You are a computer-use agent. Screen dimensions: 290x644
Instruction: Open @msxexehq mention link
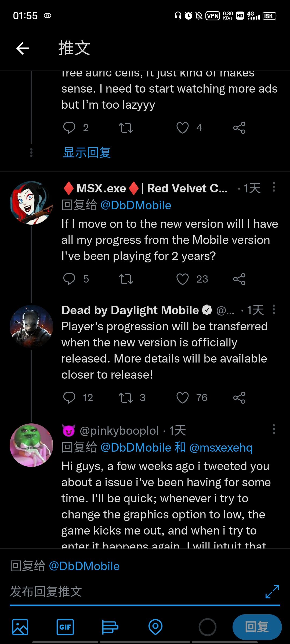point(221,448)
